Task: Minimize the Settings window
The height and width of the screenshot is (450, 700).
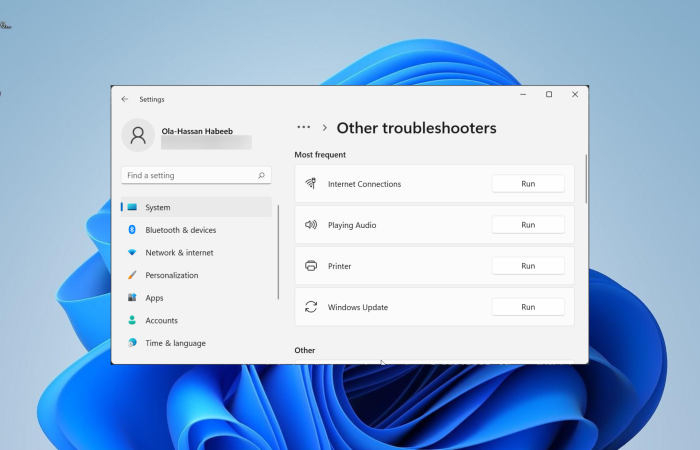Action: tap(523, 94)
